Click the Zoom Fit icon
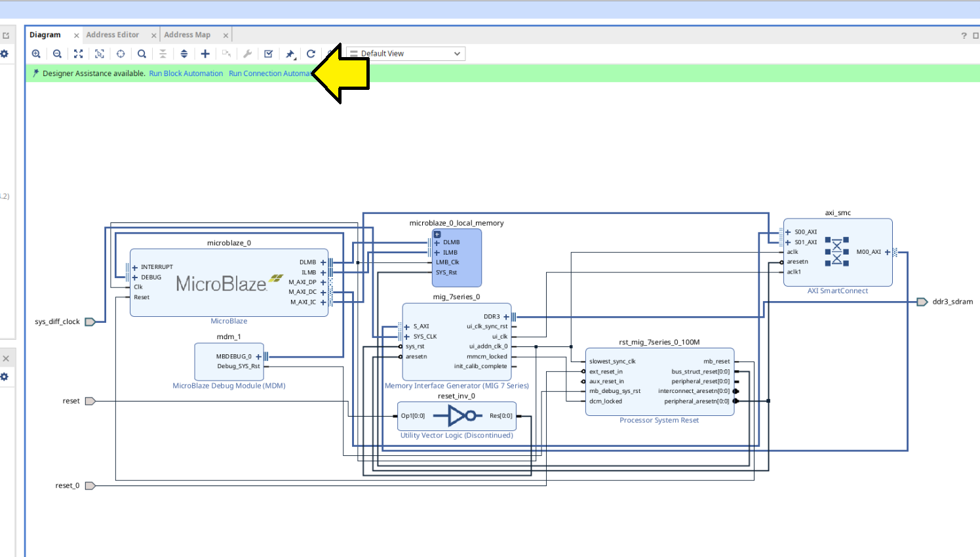The height and width of the screenshot is (557, 980). [x=78, y=54]
